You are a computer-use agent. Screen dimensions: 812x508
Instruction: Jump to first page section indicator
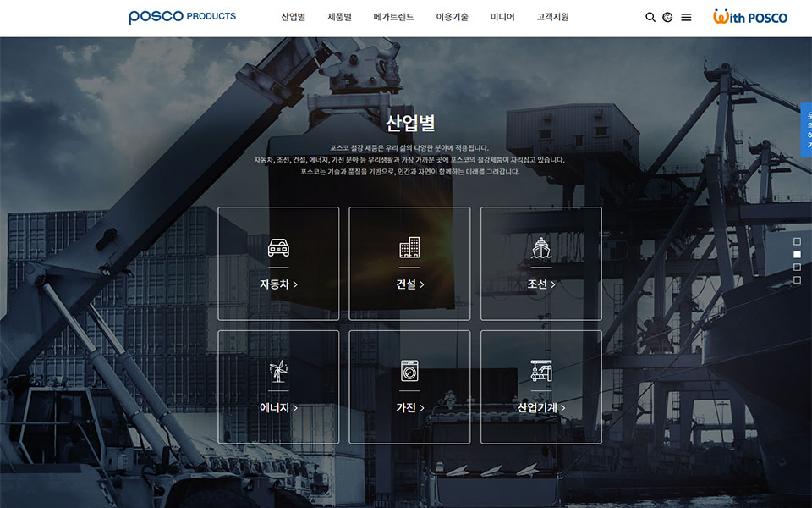797,241
